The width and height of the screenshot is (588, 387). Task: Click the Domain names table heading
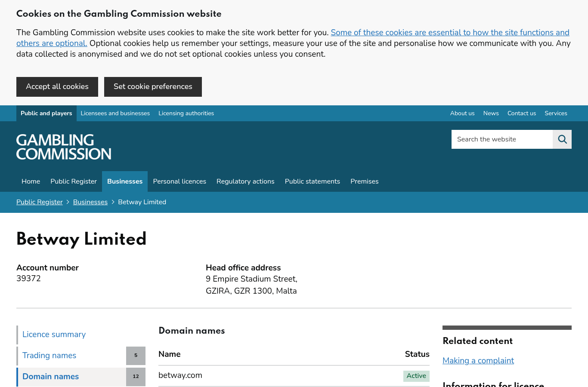point(192,331)
